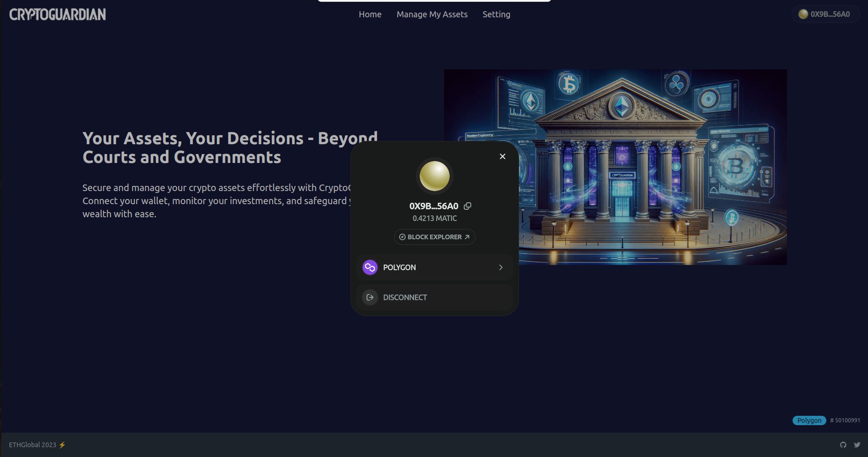Click the block number 50100991
The height and width of the screenshot is (457, 868).
tap(845, 420)
